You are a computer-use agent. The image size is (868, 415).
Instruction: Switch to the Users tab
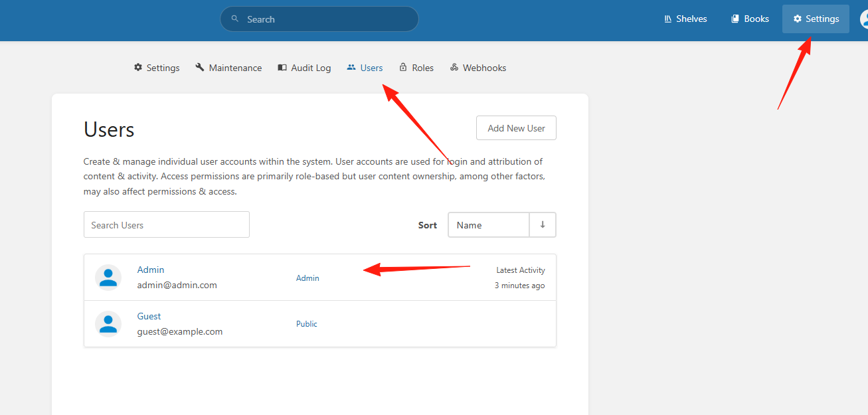(x=365, y=68)
